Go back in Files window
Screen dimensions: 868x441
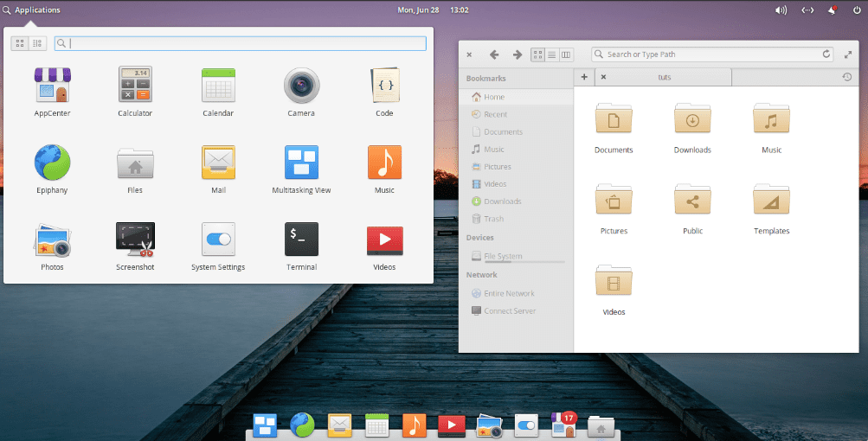click(494, 54)
